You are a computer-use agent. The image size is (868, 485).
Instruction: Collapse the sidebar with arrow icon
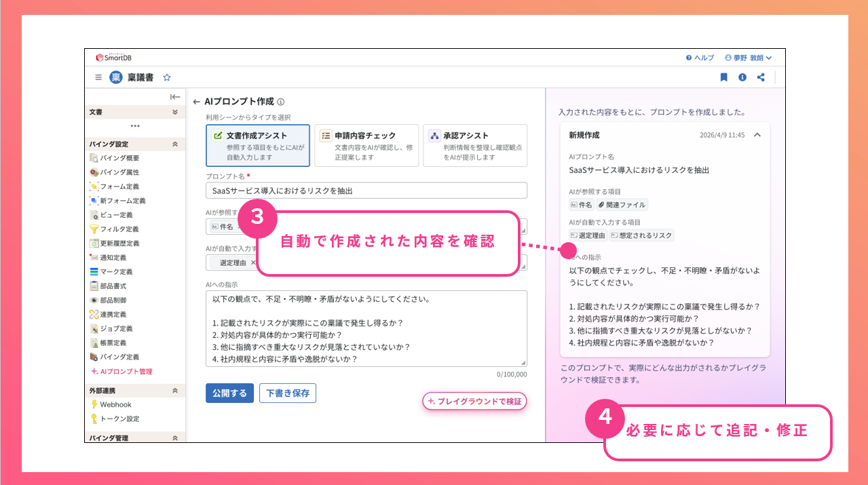tap(175, 97)
